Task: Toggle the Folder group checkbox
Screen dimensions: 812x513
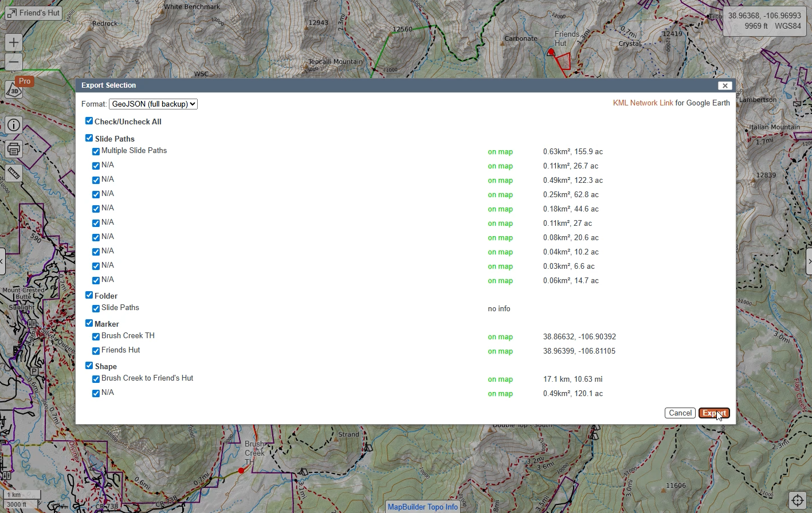Action: coord(89,295)
